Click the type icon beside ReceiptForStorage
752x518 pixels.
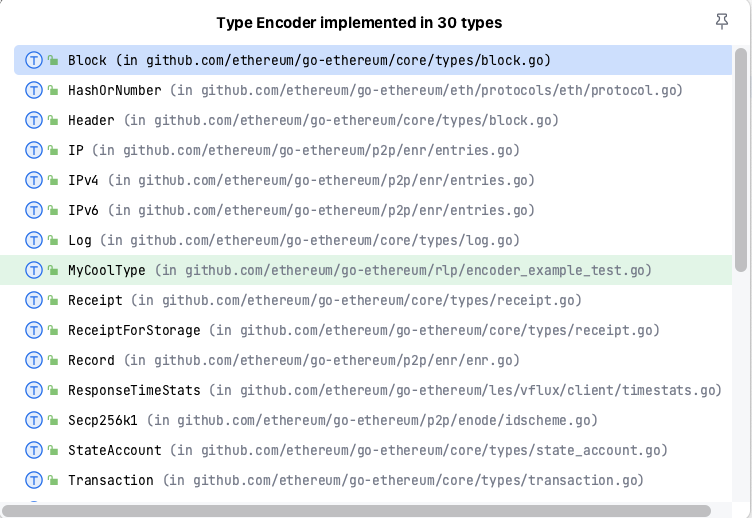tap(34, 330)
